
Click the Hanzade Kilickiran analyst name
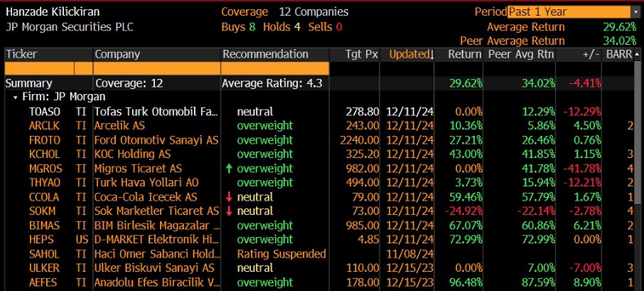53,12
